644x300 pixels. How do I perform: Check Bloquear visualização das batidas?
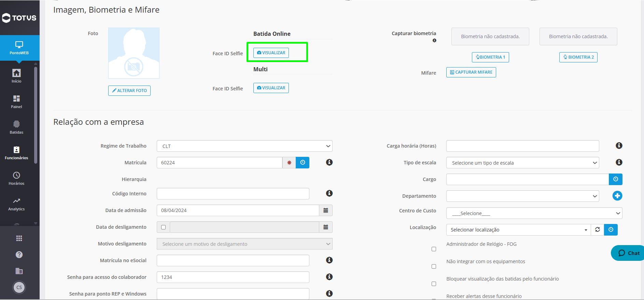point(434,284)
